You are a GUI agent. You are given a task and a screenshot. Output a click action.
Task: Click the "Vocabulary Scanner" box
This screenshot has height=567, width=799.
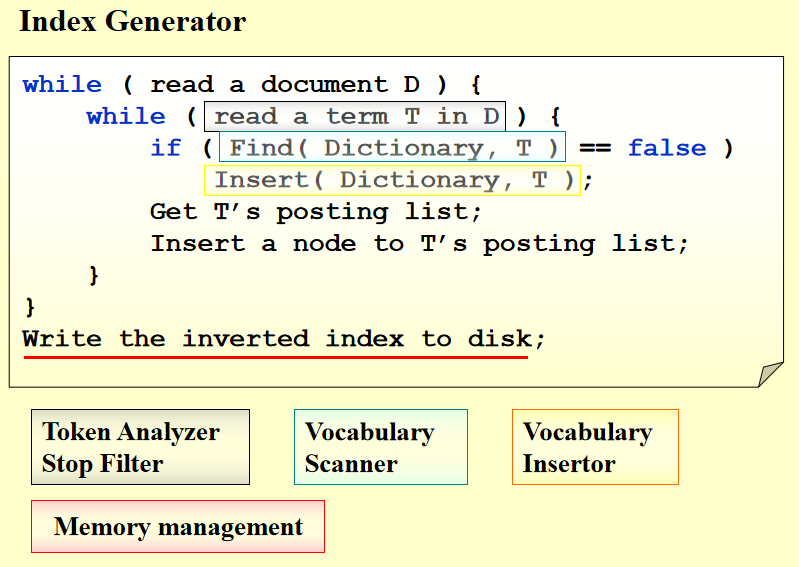point(380,447)
